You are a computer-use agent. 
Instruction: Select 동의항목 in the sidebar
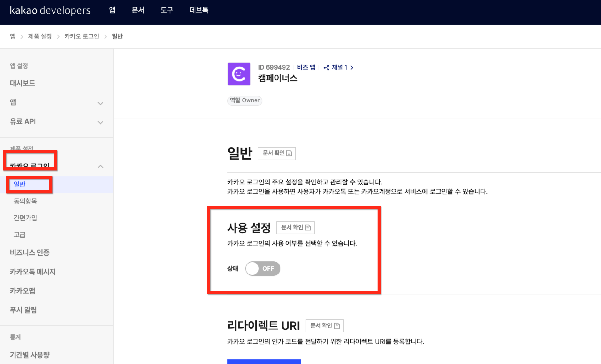[25, 201]
